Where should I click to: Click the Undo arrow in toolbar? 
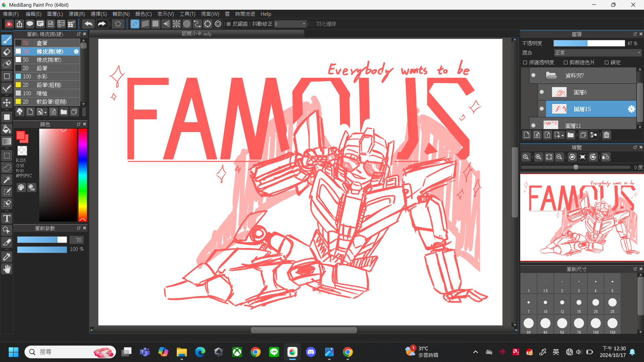[x=89, y=24]
